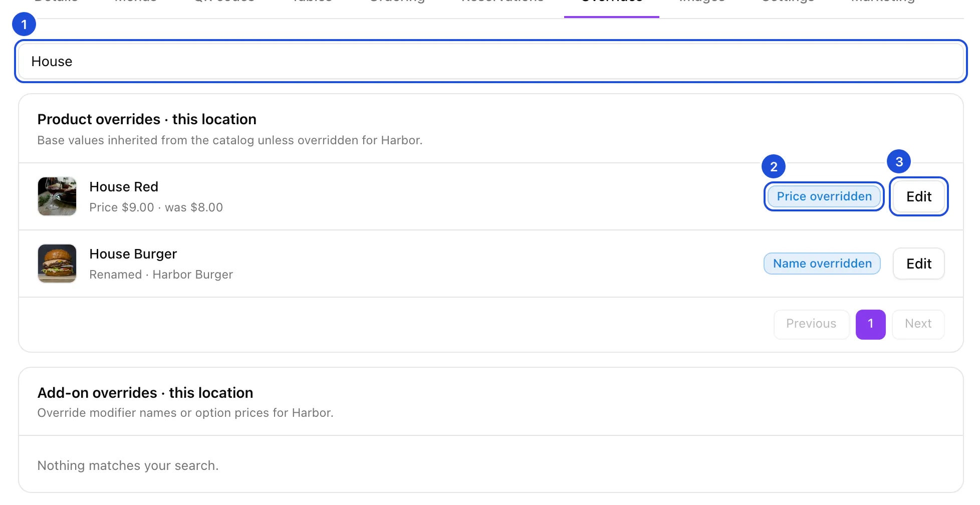
Task: Click the "Name overridden" badge
Action: [x=822, y=264]
